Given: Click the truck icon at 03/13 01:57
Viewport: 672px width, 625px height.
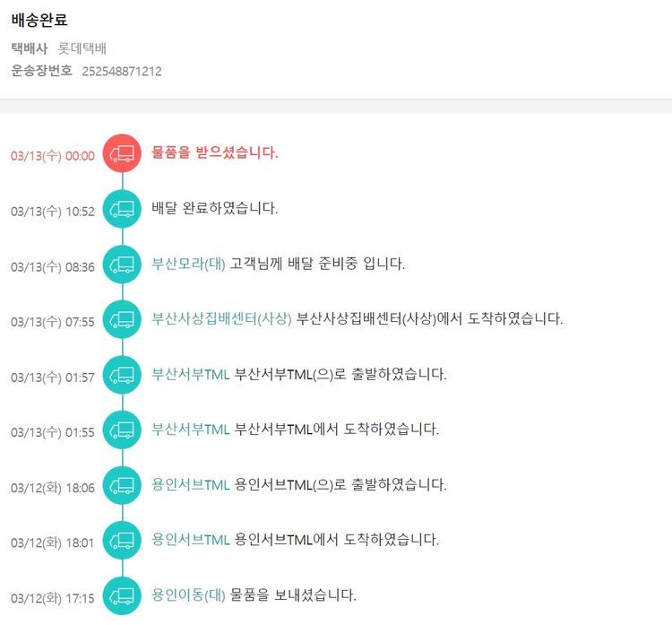Looking at the screenshot, I should pos(122,375).
